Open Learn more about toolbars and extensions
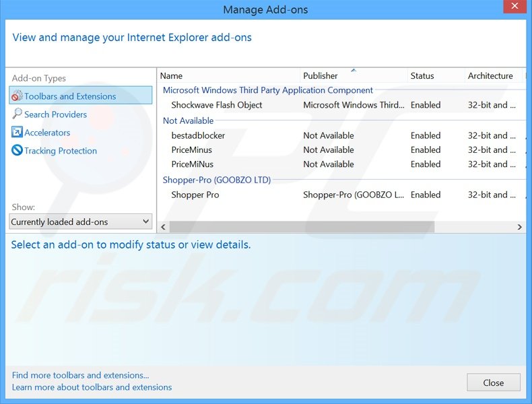 92,387
